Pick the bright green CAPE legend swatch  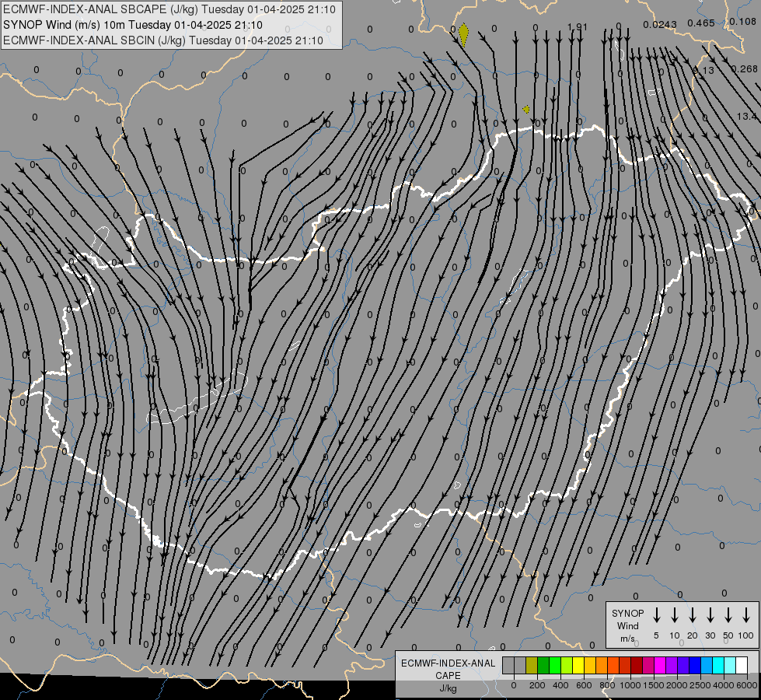[555, 665]
